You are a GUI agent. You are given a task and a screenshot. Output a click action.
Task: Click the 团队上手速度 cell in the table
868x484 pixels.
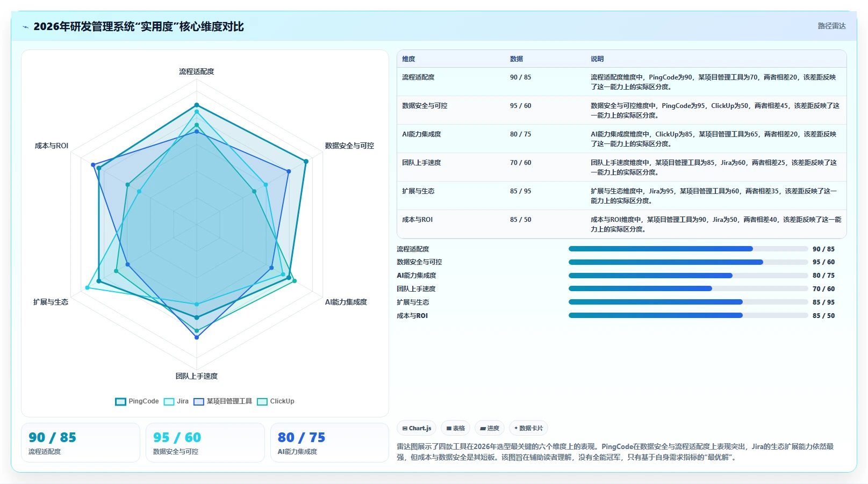coord(421,163)
